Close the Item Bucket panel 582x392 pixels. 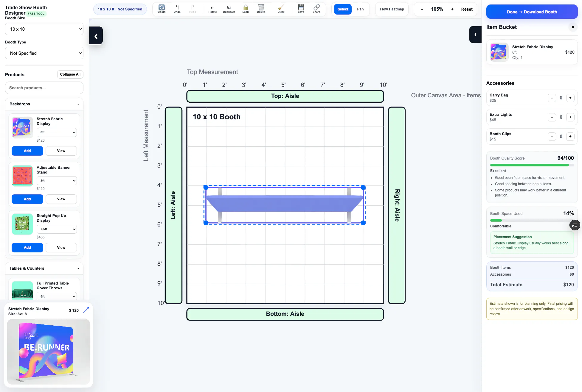tap(573, 27)
